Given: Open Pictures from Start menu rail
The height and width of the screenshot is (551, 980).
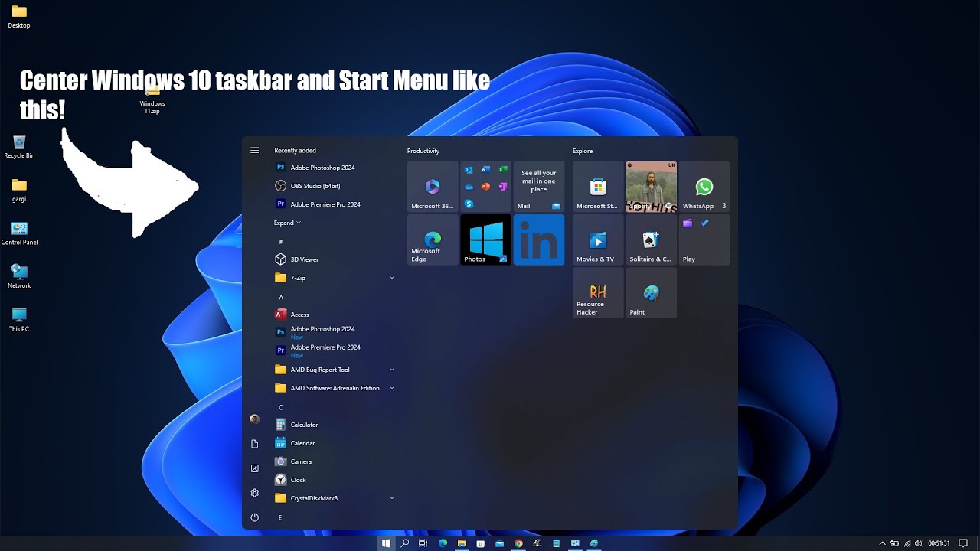Looking at the screenshot, I should click(x=255, y=468).
